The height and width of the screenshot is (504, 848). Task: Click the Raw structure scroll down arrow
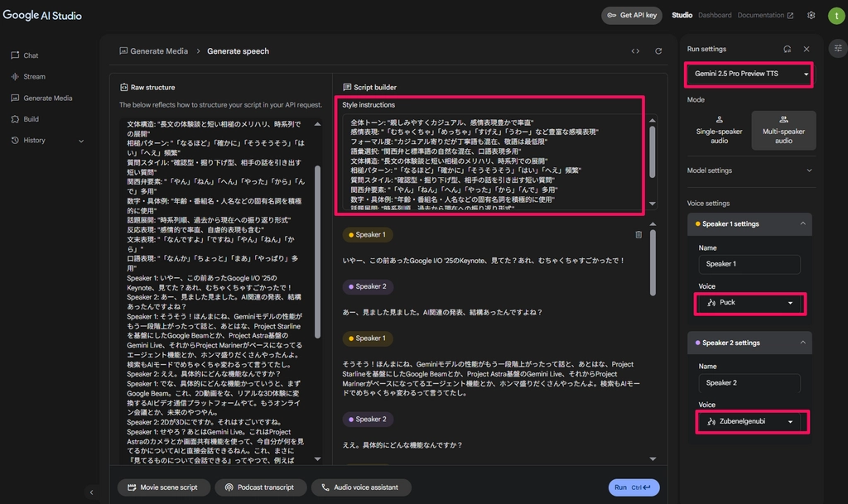317,459
